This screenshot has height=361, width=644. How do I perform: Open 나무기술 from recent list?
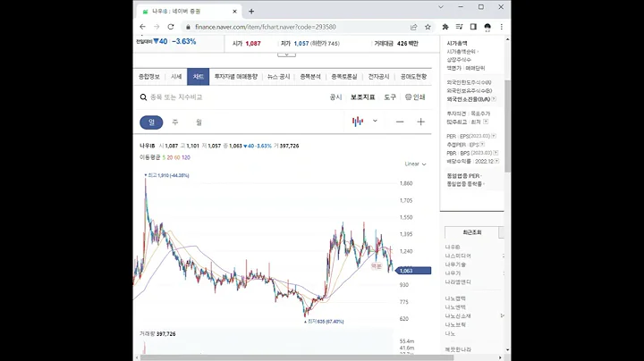(x=455, y=264)
